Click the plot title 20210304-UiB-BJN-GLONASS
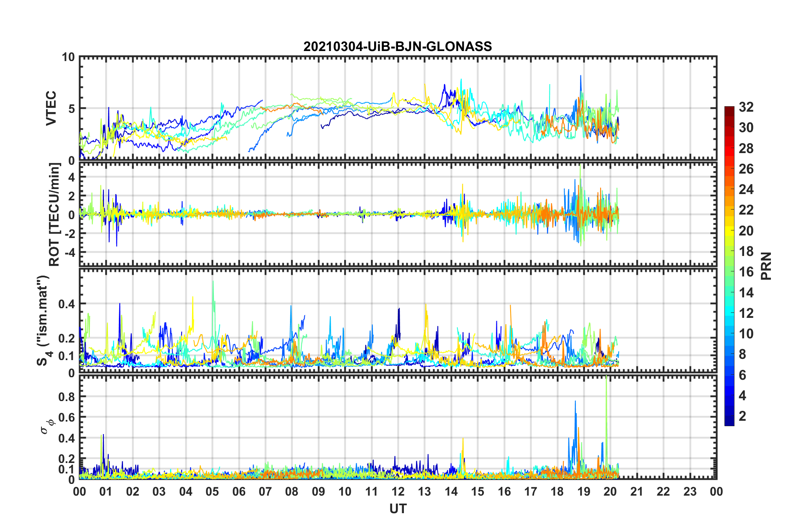The width and height of the screenshot is (796, 532). click(x=398, y=46)
